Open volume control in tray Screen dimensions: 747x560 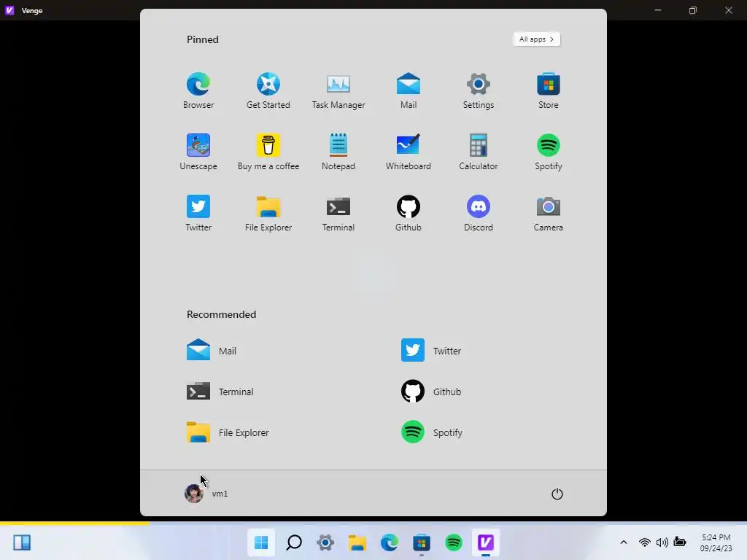(x=662, y=542)
